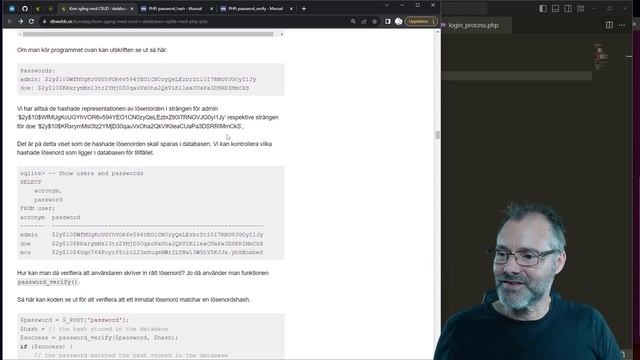640x360 pixels.
Task: Close the PHP password_verify Manual tab
Action: [x=291, y=9]
